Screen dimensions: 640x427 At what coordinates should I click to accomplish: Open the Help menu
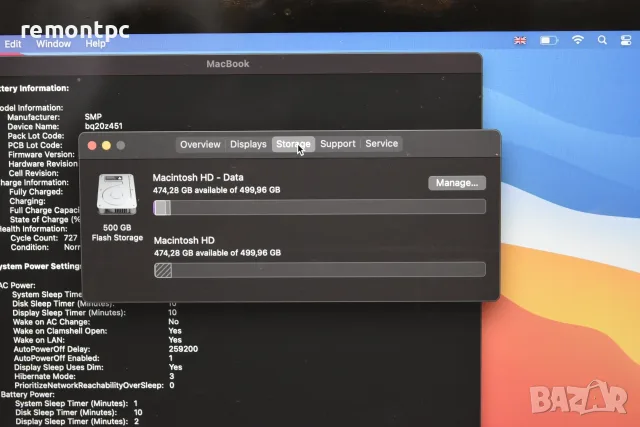(96, 44)
